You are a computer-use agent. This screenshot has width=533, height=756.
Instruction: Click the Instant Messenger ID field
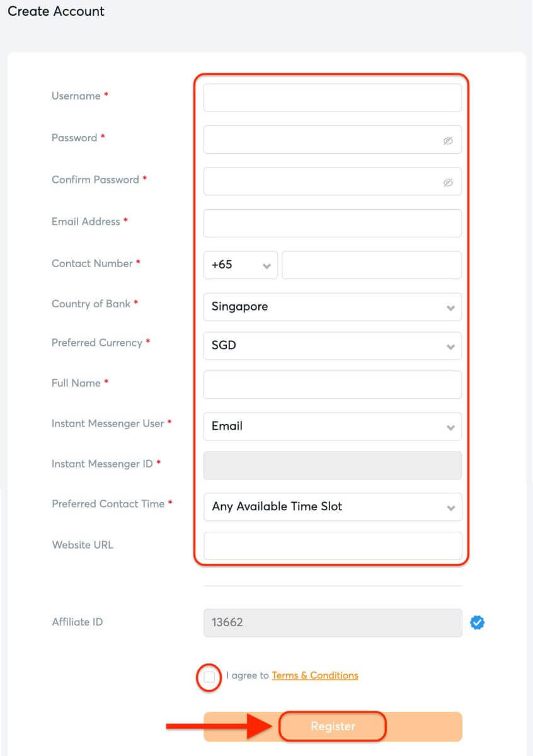click(x=332, y=466)
